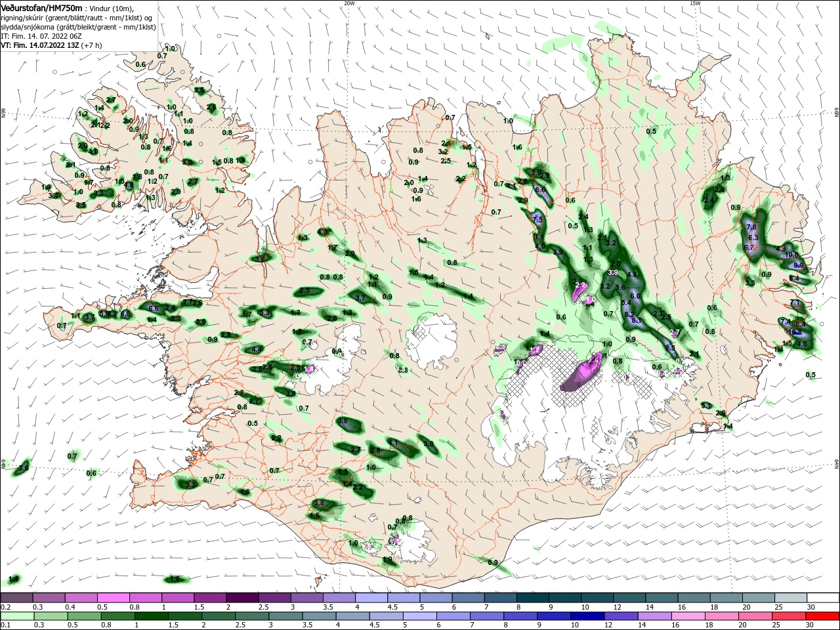Viewport: 840px width, 630px height.
Task: Select the 8.5 precipitation value on the map
Action: [x=670, y=348]
